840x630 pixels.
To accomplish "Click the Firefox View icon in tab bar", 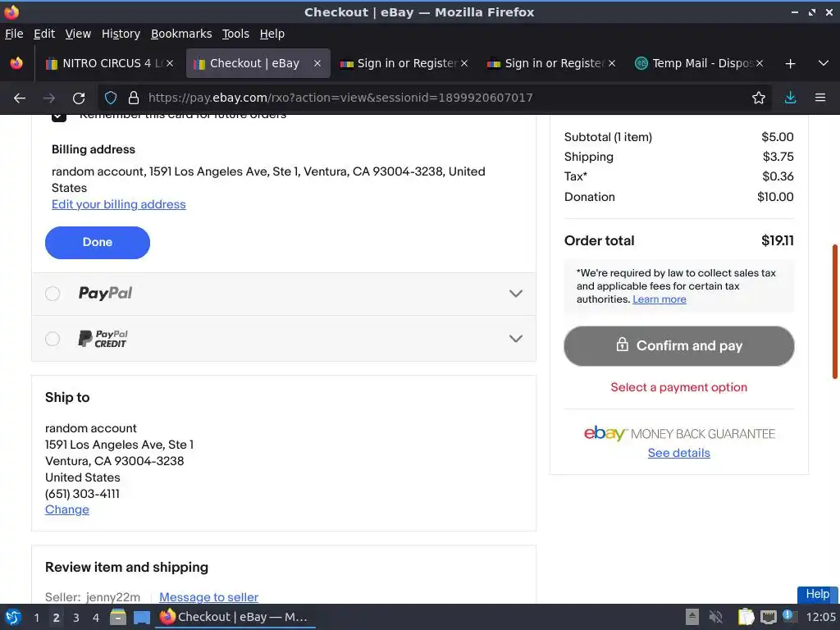I will pyautogui.click(x=16, y=63).
